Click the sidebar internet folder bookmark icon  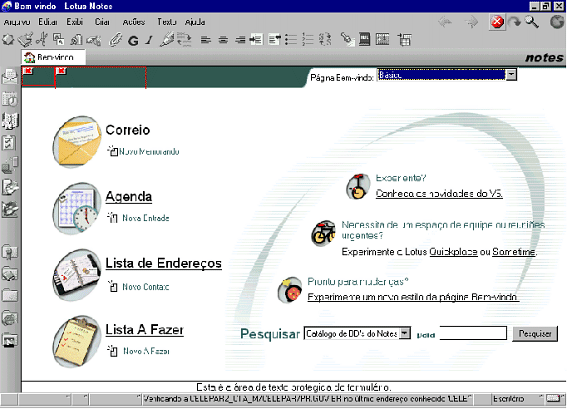pyautogui.click(x=10, y=318)
